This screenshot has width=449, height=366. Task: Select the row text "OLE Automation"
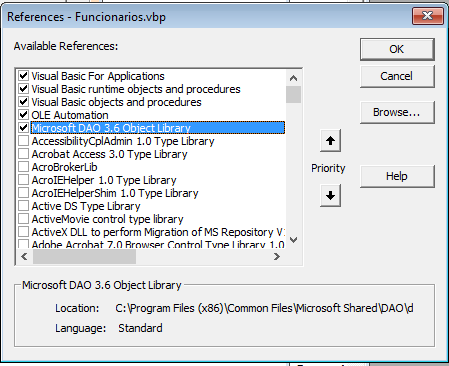click(70, 115)
